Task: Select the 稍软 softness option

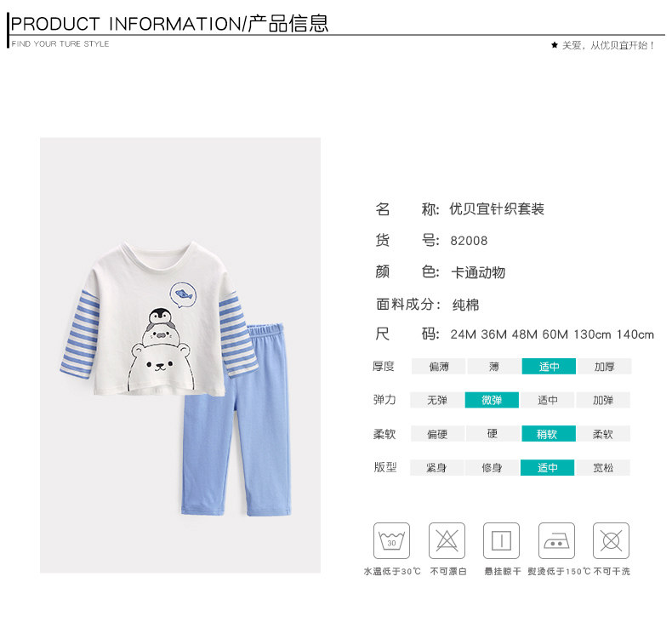Action: pos(548,434)
